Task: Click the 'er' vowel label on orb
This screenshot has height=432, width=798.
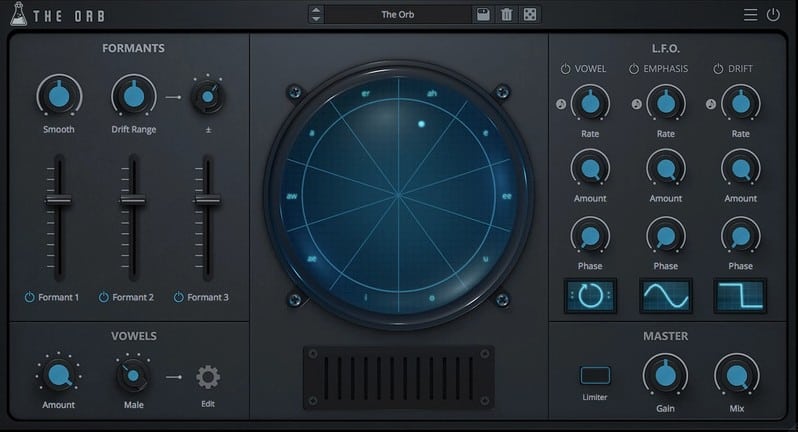Action: [365, 94]
